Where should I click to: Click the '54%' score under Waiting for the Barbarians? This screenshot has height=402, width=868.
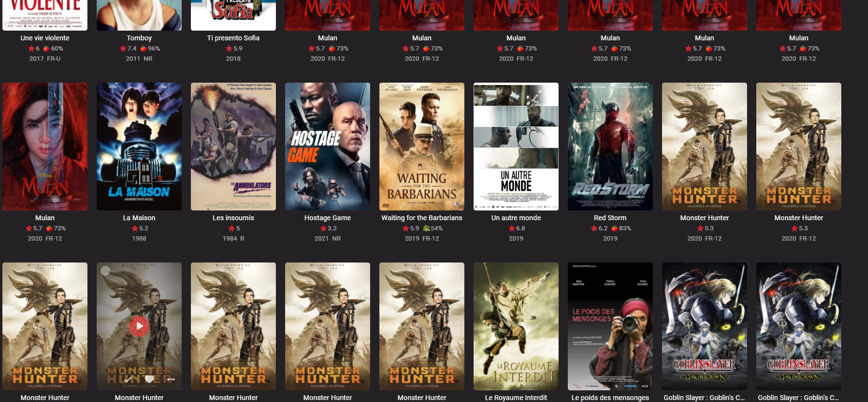tap(437, 228)
